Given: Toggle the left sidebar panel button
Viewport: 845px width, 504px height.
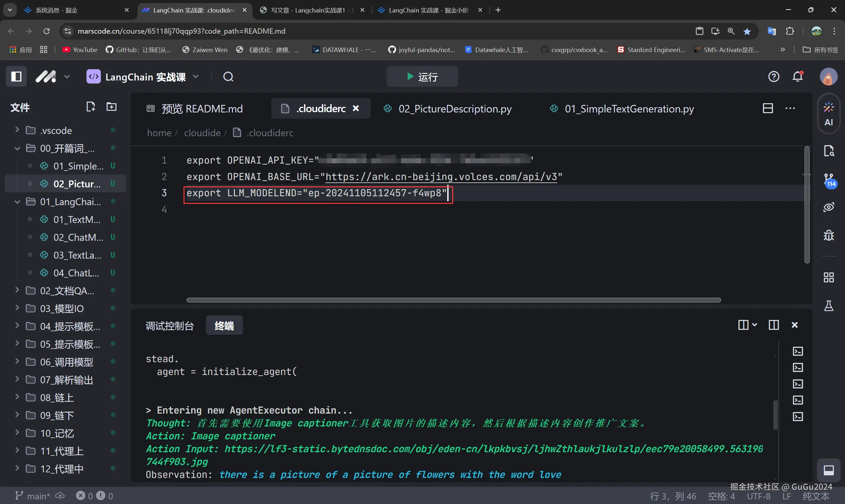Looking at the screenshot, I should 16,77.
